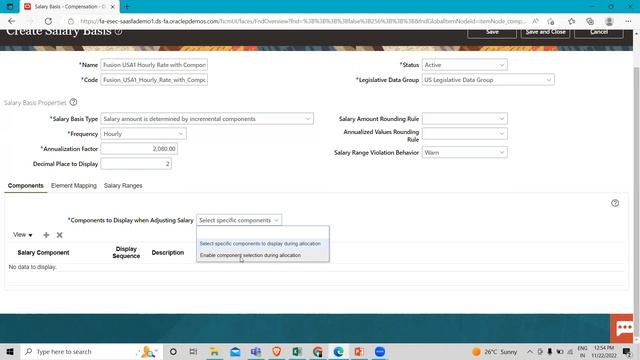Open Annualized Values Rounding Rule dropdown
This screenshot has height=360, width=640.
[465, 133]
